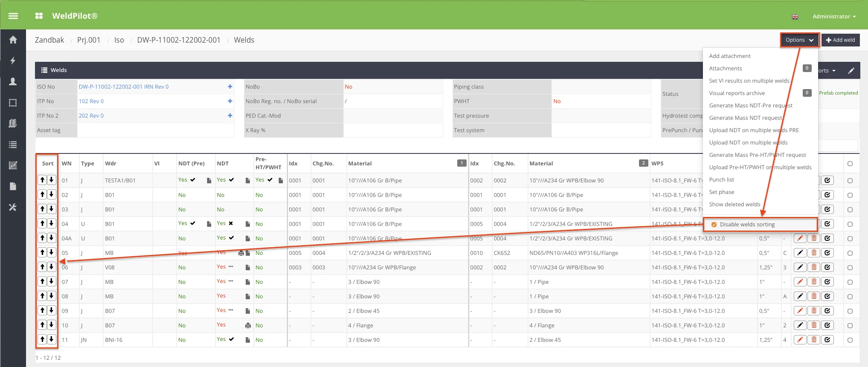The image size is (868, 367).
Task: Expand the Administrator user menu
Action: click(834, 17)
